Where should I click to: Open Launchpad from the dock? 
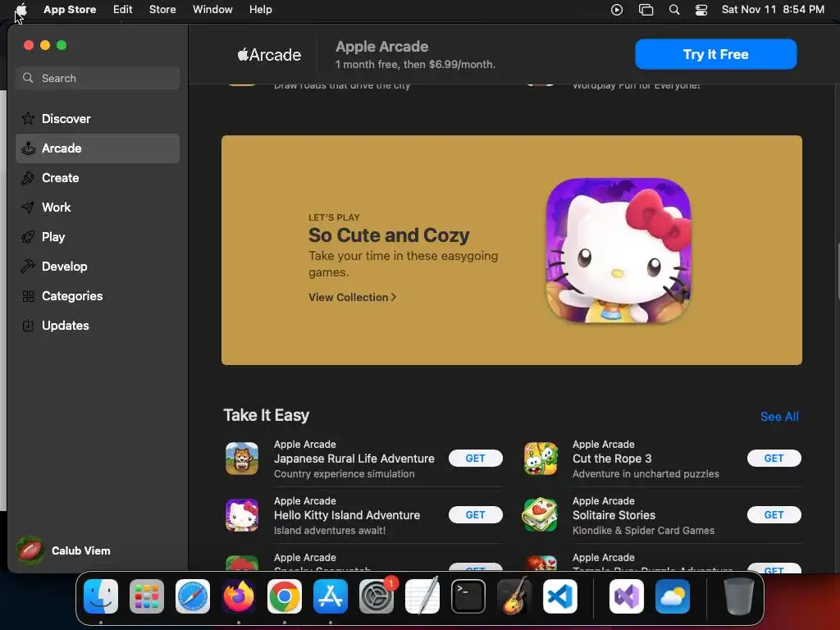pyautogui.click(x=147, y=596)
